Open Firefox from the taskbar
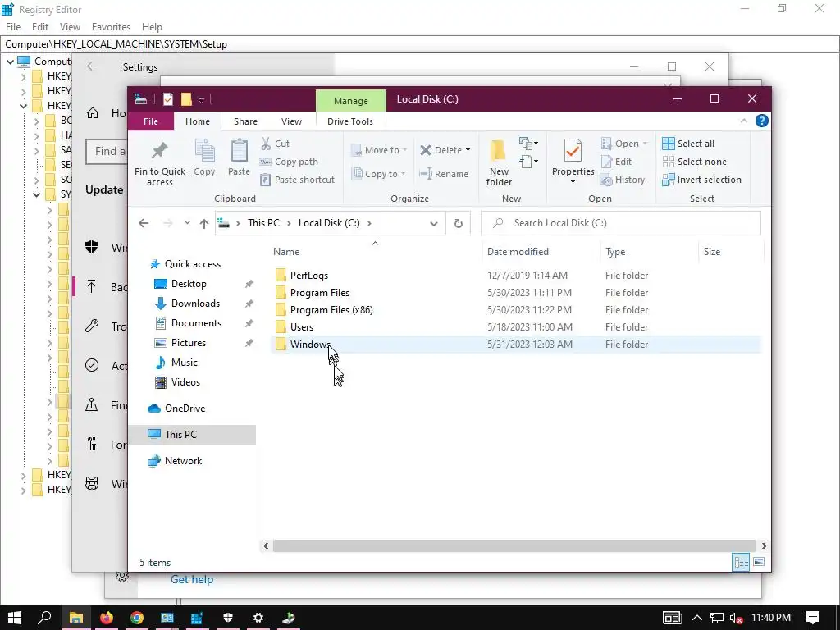Image resolution: width=840 pixels, height=630 pixels. pos(107,618)
